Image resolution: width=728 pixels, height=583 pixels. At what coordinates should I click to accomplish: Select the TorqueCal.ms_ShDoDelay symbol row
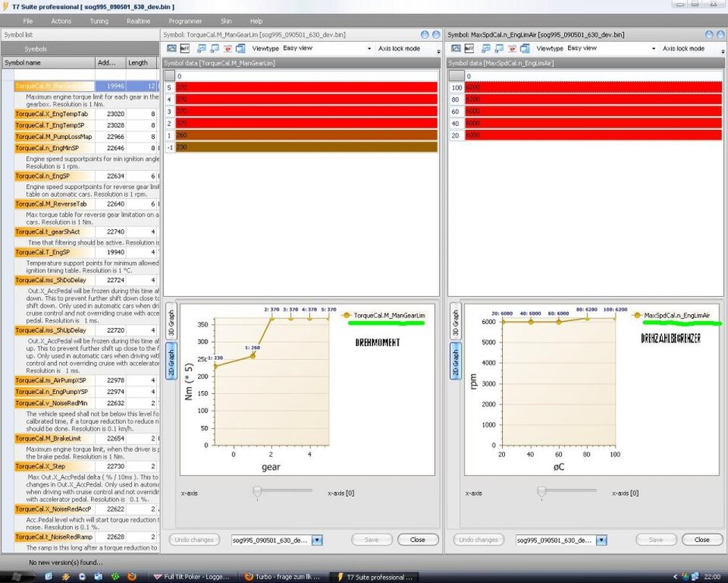click(86, 280)
